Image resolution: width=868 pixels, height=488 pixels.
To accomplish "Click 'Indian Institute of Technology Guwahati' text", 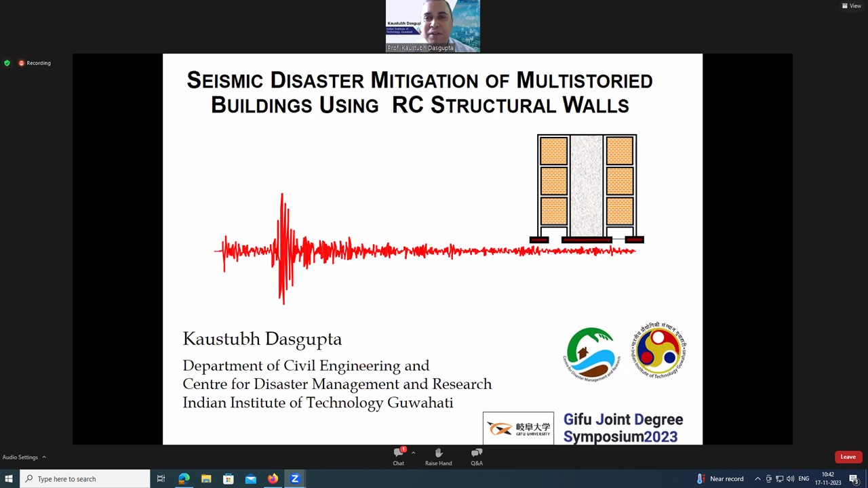I will [x=317, y=403].
